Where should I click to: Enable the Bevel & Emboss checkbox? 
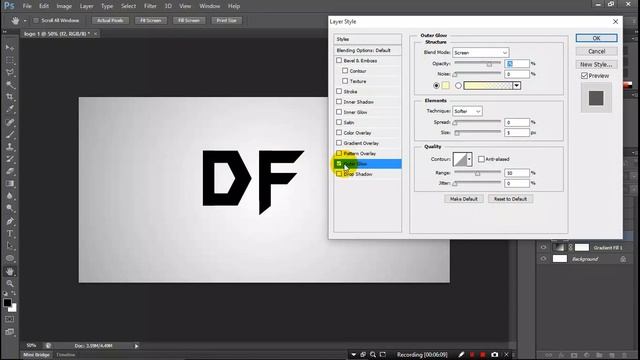point(339,60)
